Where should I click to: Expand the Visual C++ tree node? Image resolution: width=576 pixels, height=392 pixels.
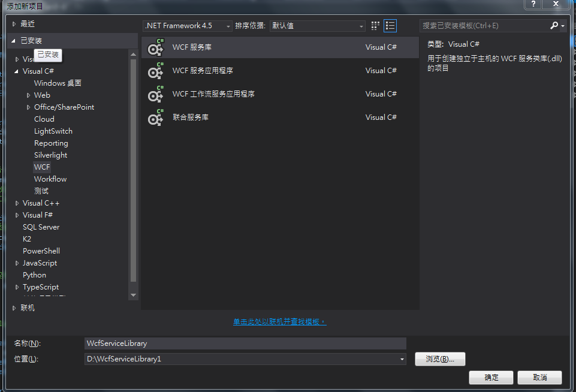coord(17,203)
